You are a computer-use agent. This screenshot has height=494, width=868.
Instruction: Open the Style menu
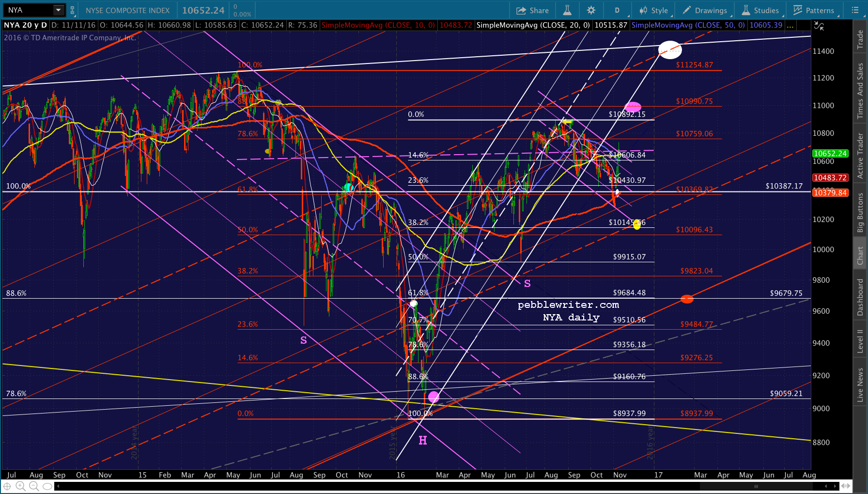[x=653, y=10]
